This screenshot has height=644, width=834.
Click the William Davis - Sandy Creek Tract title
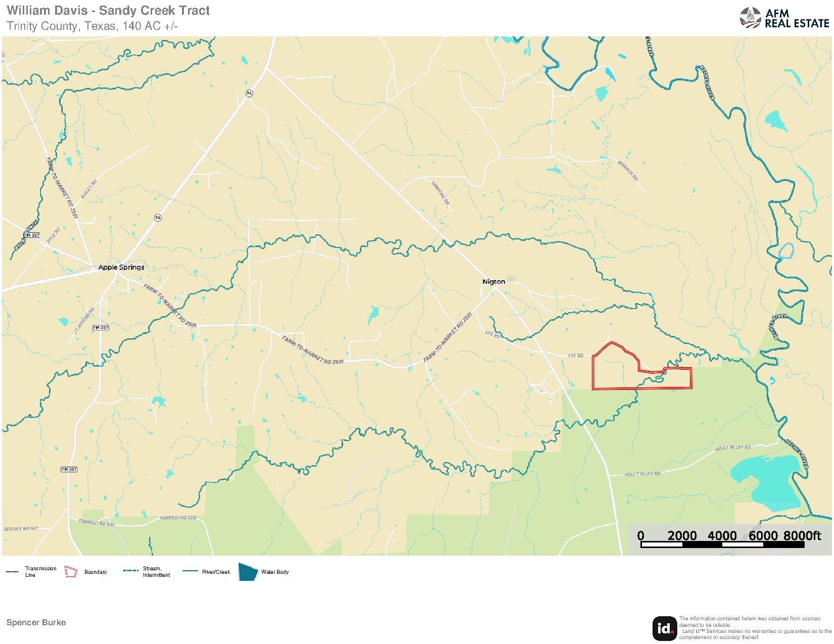(108, 11)
